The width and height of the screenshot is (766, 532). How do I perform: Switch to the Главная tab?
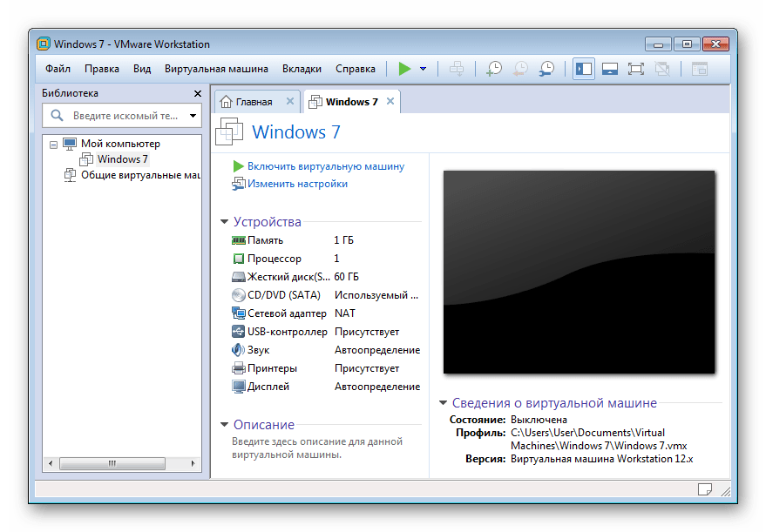tap(254, 102)
